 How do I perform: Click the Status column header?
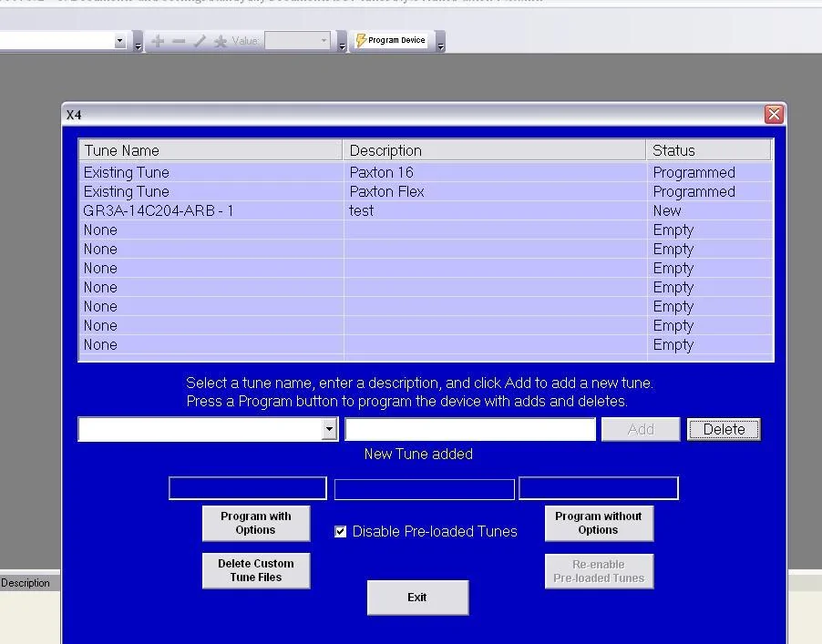[x=708, y=150]
